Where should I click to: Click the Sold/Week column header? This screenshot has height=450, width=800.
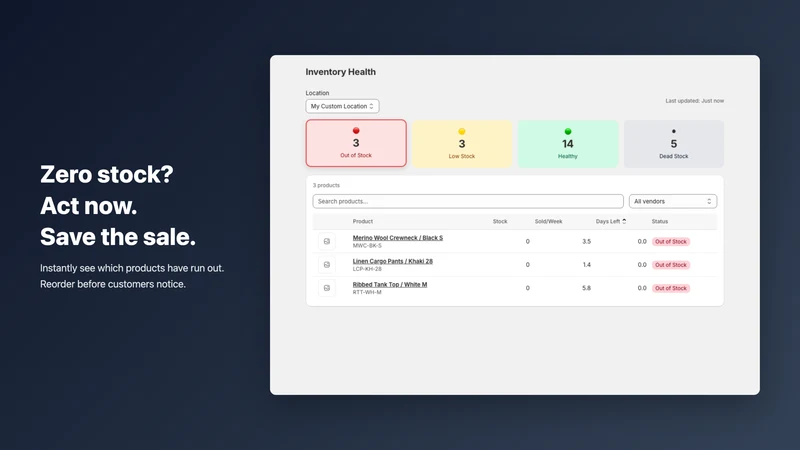click(x=548, y=221)
